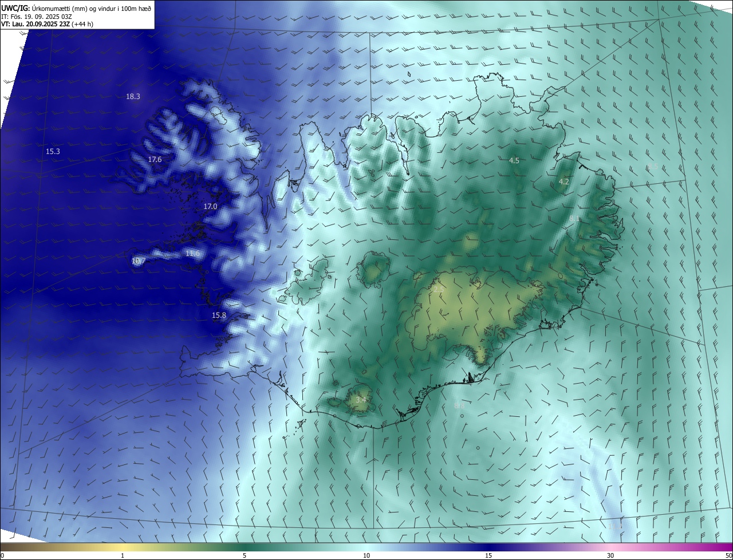Click the 3.4 value label in the south

click(361, 400)
